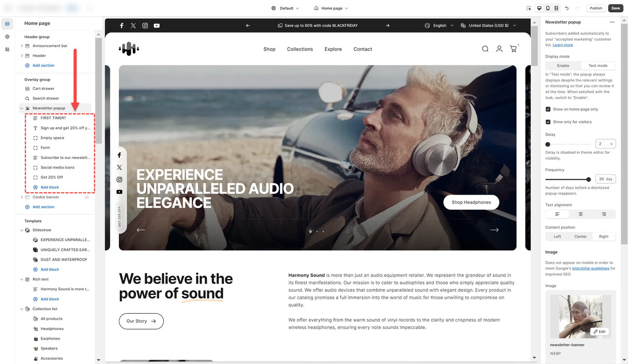Toggle Show on home page only checkbox
This screenshot has width=628, height=364.
(548, 109)
